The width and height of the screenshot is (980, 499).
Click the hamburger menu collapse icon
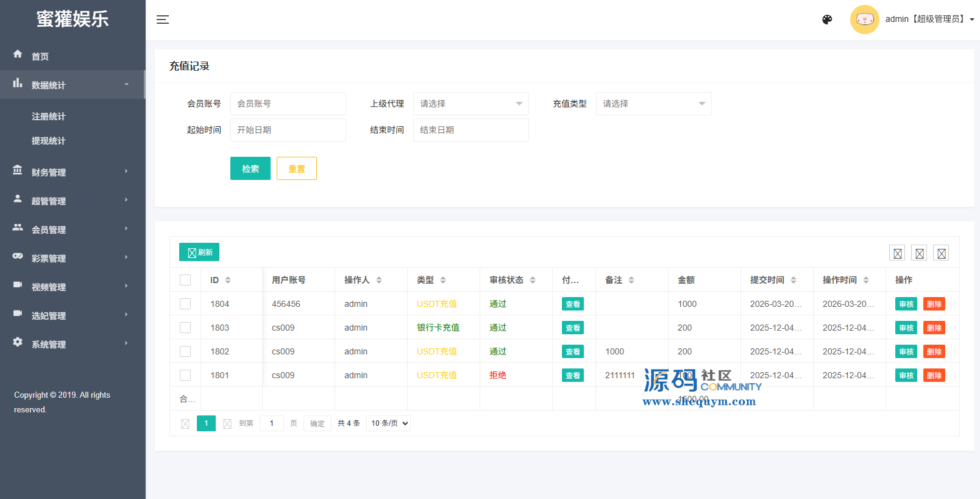click(x=163, y=20)
